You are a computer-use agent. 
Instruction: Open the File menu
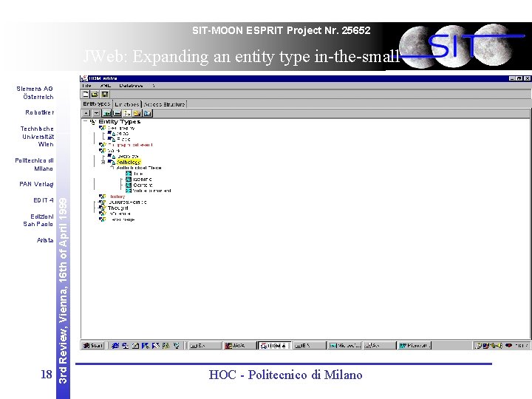87,86
